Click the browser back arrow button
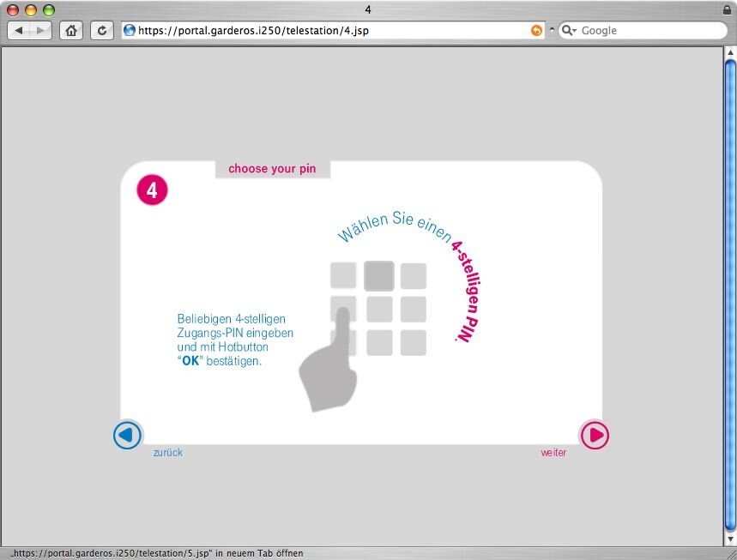This screenshot has height=560, width=737. click(x=19, y=31)
